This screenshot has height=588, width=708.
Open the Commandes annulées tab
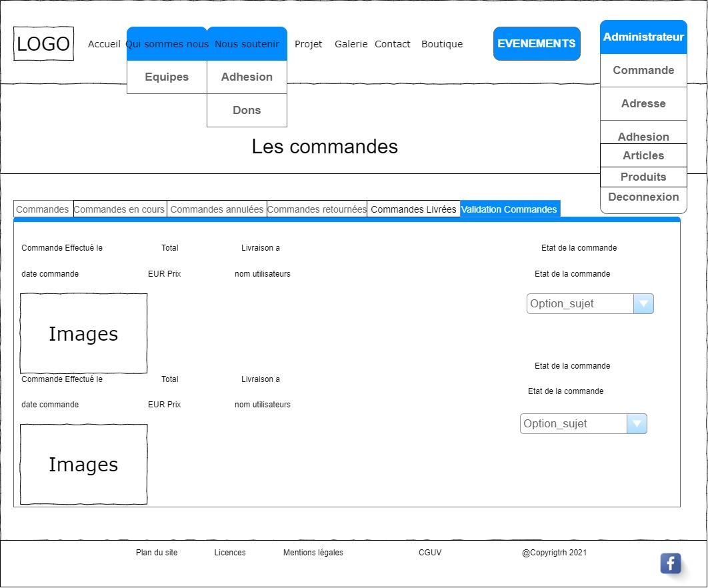click(217, 209)
